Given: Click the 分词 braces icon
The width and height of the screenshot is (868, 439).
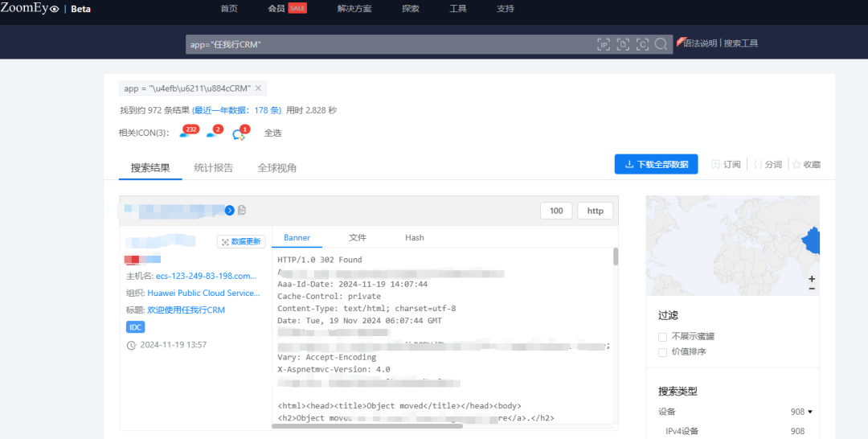Looking at the screenshot, I should point(758,164).
